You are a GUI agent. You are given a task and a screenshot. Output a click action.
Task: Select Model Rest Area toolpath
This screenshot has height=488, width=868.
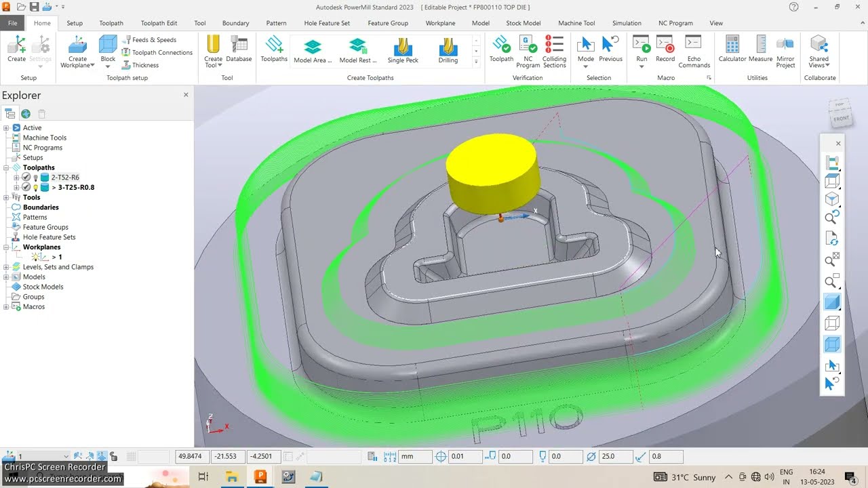click(x=357, y=50)
